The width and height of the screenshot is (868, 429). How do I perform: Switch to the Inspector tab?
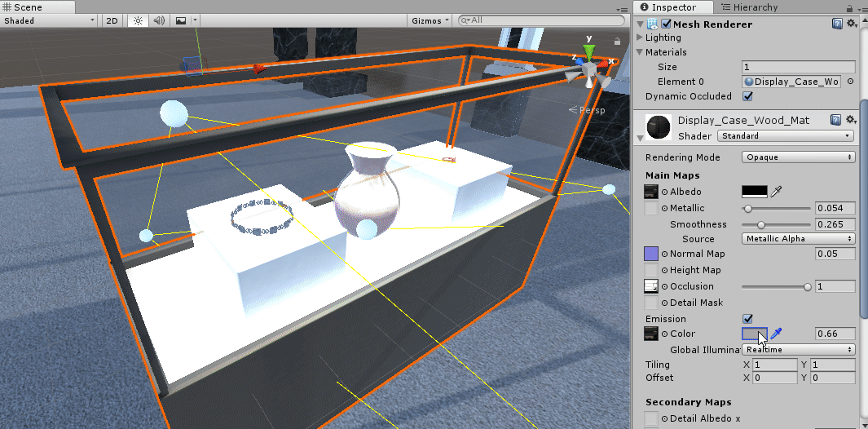pos(672,7)
